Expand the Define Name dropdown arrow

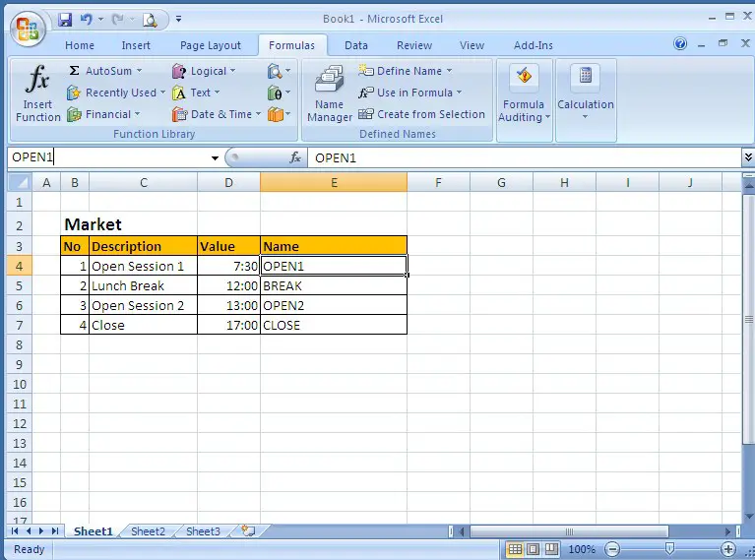coord(449,71)
